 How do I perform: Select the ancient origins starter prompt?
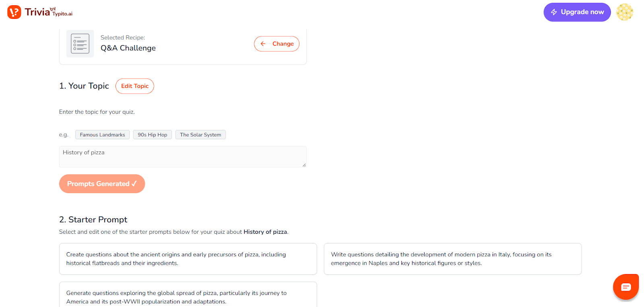click(188, 259)
